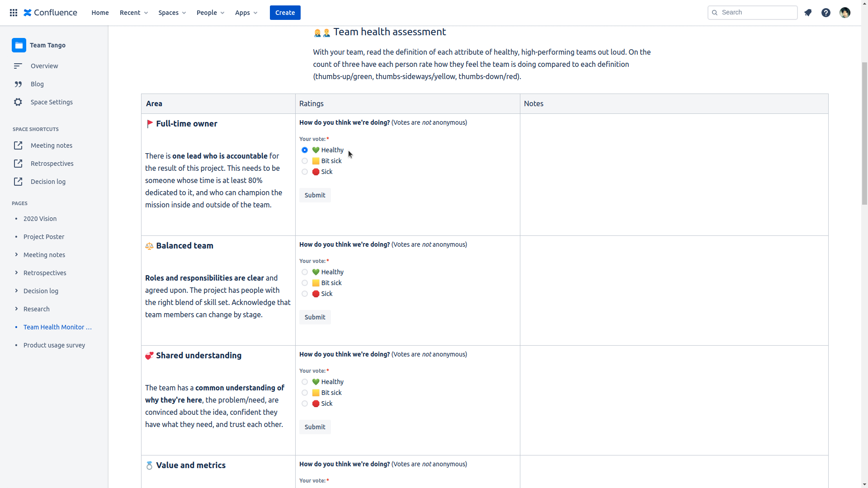Image resolution: width=868 pixels, height=488 pixels.
Task: Open the app switcher grid icon
Action: click(x=14, y=13)
